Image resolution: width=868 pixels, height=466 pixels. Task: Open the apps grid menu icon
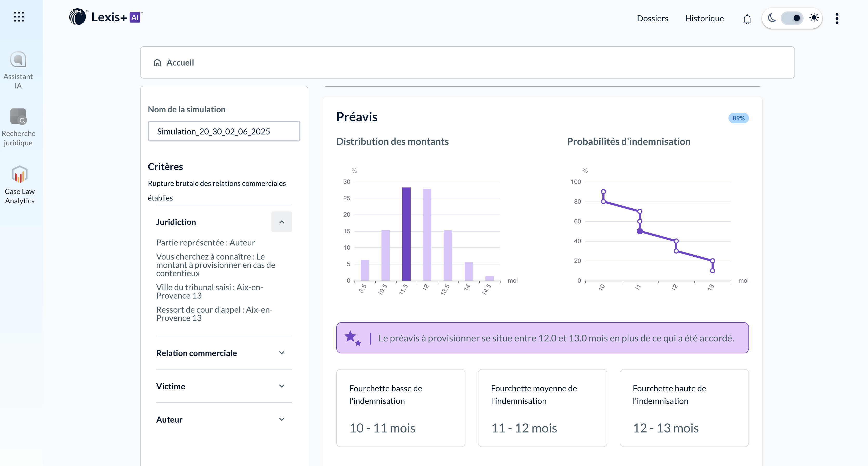[x=19, y=17]
